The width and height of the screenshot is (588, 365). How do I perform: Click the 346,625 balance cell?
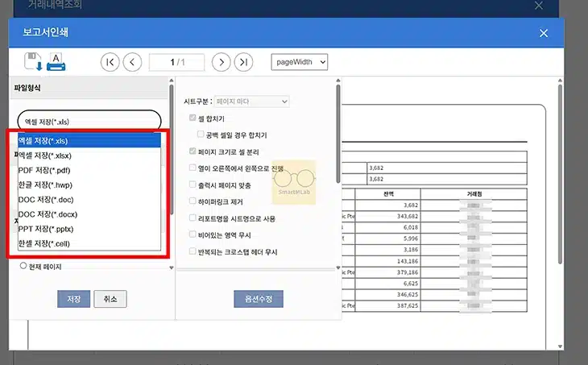pos(387,294)
